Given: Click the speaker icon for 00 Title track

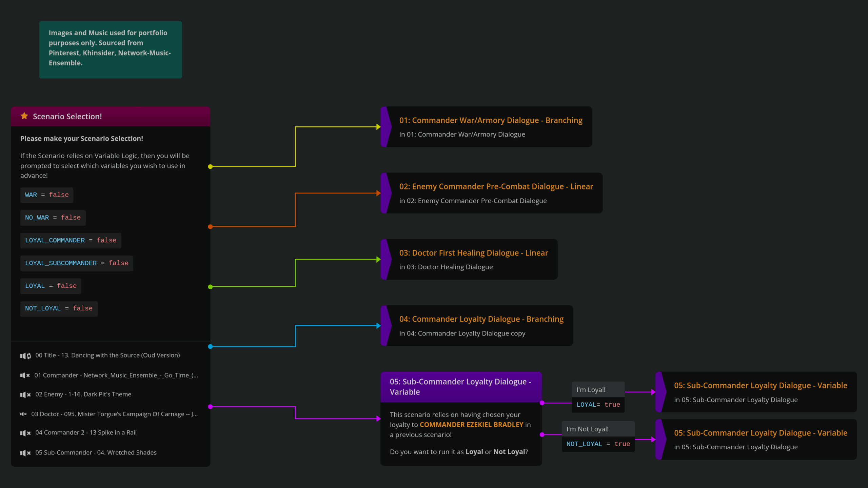Looking at the screenshot, I should (25, 355).
